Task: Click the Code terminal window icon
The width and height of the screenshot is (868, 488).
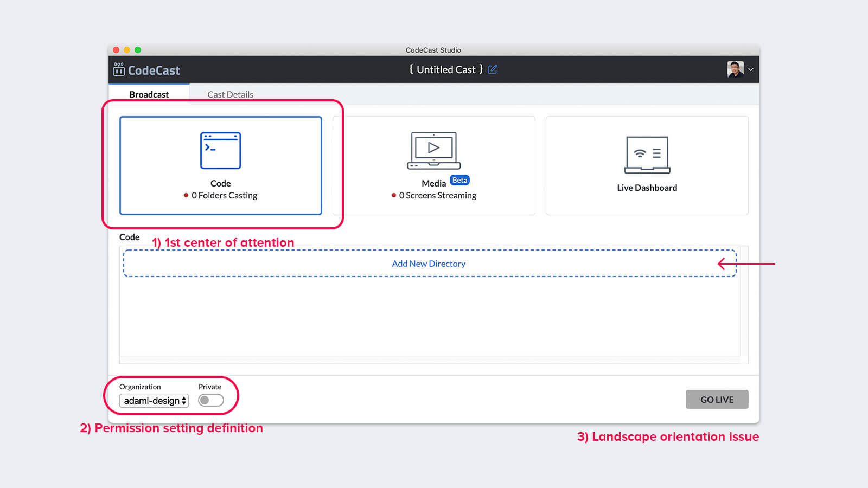Action: (220, 150)
